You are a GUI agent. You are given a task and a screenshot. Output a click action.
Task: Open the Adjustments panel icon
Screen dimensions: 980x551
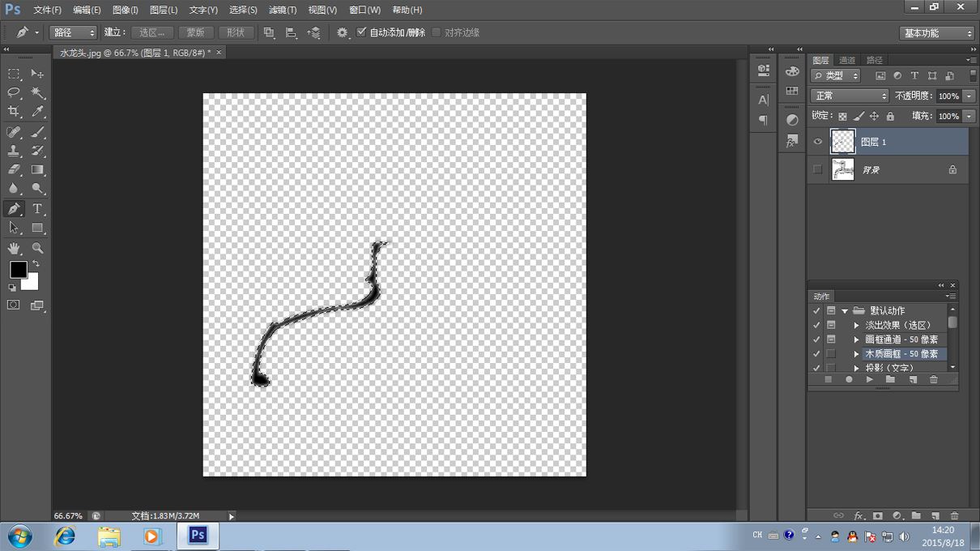click(792, 120)
